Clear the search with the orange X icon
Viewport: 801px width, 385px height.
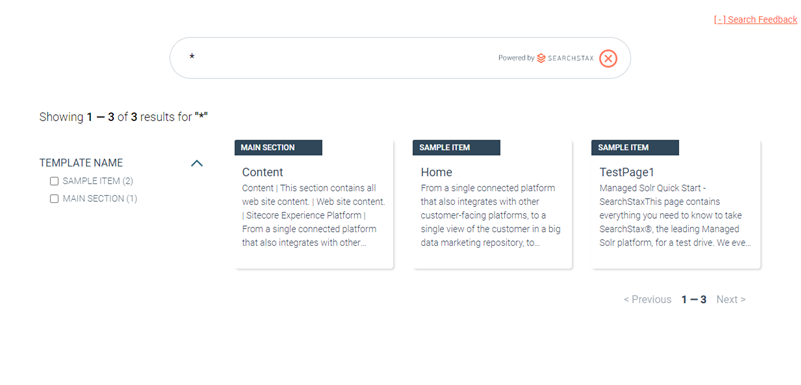coord(608,59)
